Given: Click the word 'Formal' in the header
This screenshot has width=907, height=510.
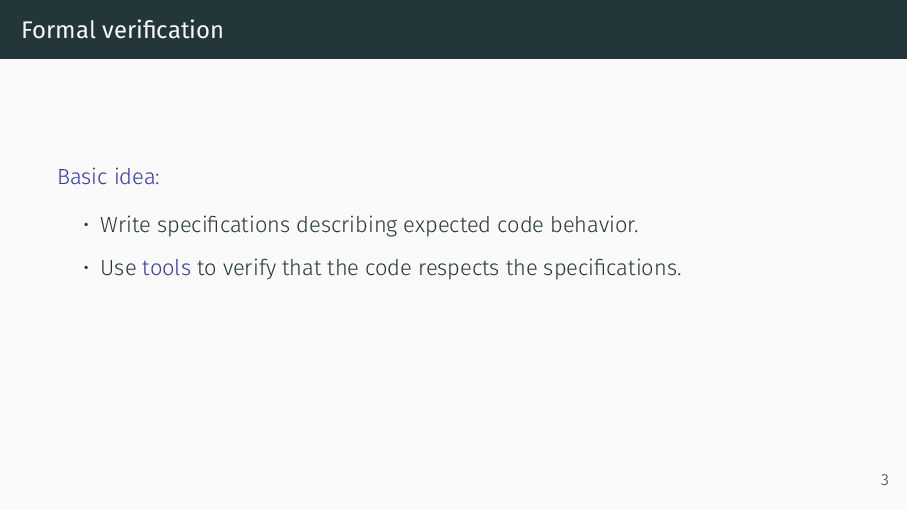Looking at the screenshot, I should pos(58,30).
